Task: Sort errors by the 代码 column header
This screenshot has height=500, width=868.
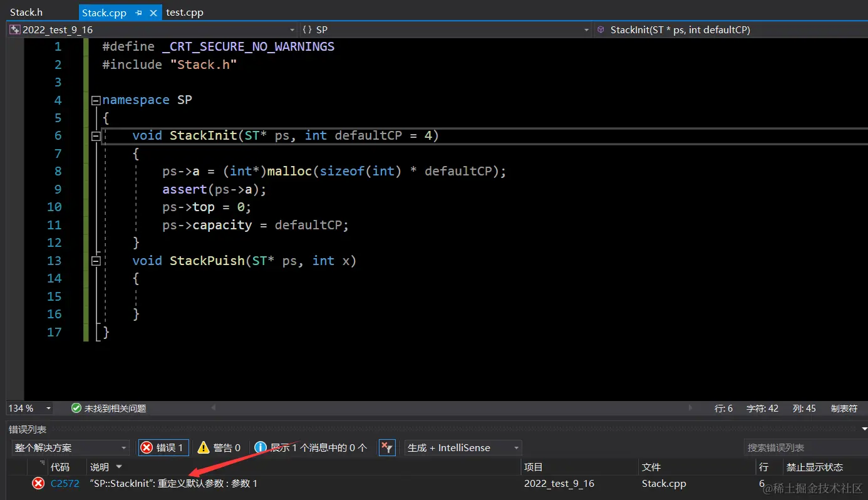Action: 60,467
